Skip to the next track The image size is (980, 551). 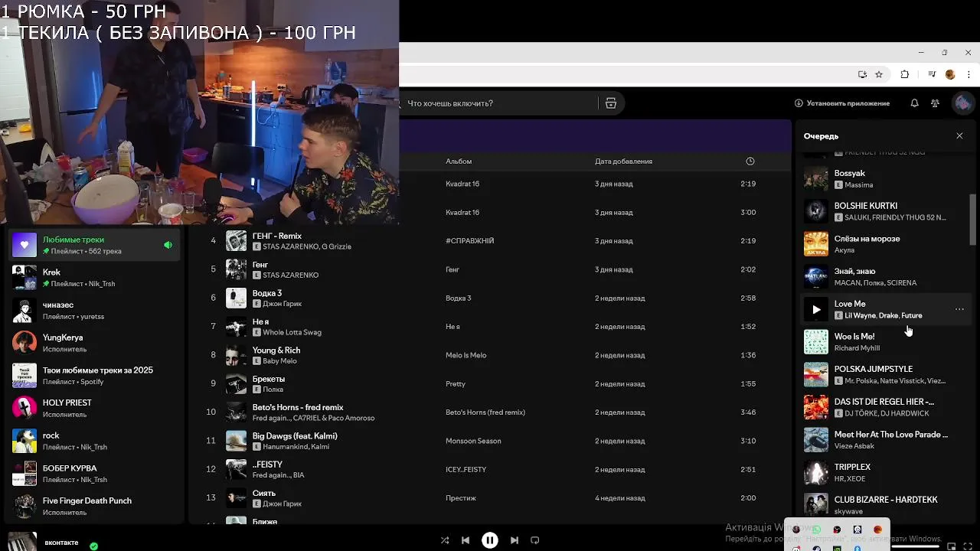point(514,540)
